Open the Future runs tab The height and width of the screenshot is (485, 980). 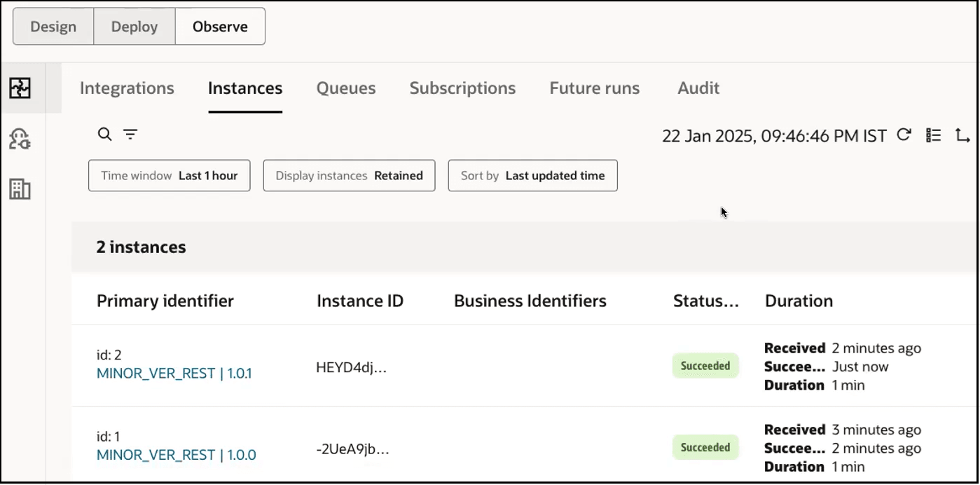(x=593, y=88)
